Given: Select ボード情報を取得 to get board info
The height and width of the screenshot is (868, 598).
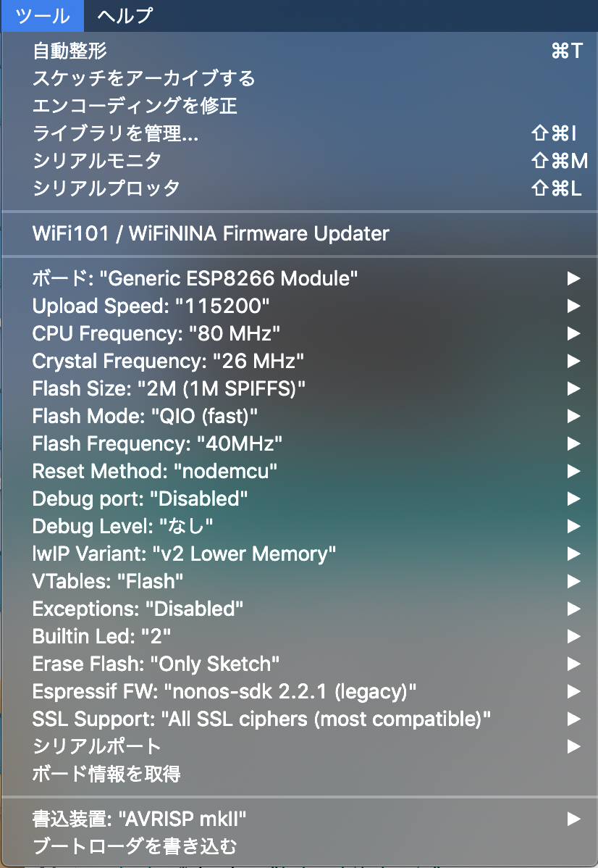Looking at the screenshot, I should (x=106, y=774).
